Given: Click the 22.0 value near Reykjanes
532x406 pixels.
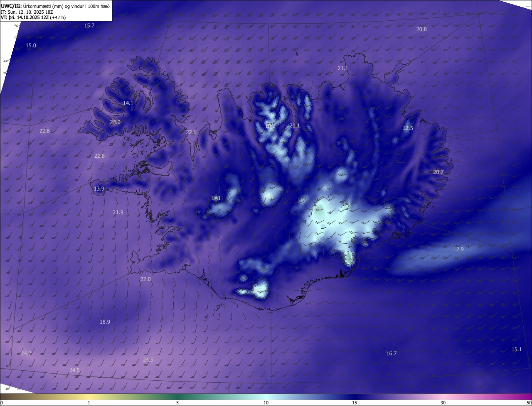Looking at the screenshot, I should (145, 279).
